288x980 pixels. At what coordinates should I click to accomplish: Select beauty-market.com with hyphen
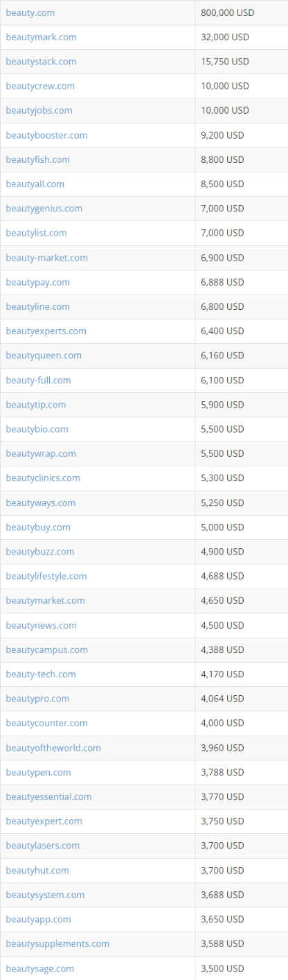coord(46,258)
